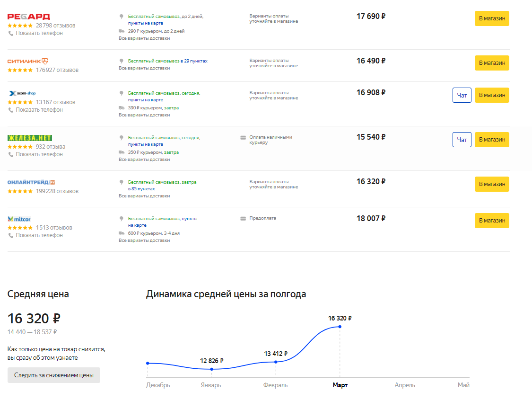Open the Ситилинк store logo
Viewport: 532px width, 409px height.
pyautogui.click(x=28, y=61)
